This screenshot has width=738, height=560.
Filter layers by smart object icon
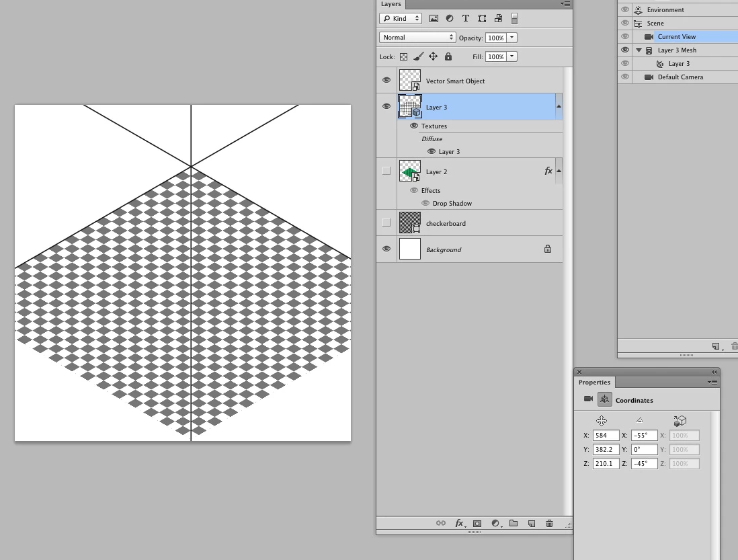tap(499, 19)
